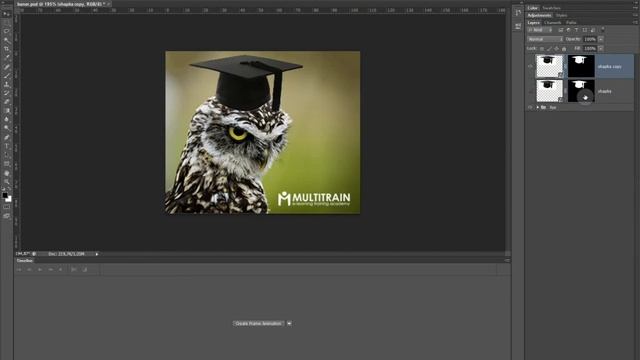This screenshot has height=360, width=640.
Task: Open the Fill slider arrow
Action: 601,49
